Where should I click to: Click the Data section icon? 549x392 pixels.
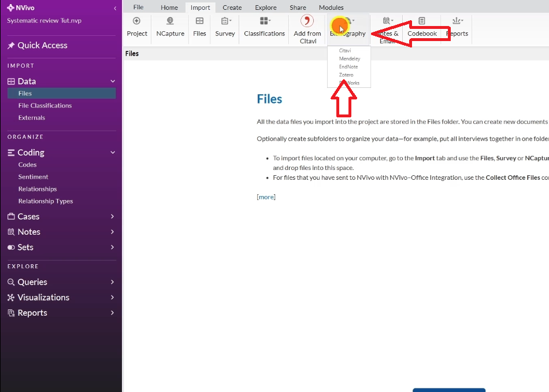(11, 82)
